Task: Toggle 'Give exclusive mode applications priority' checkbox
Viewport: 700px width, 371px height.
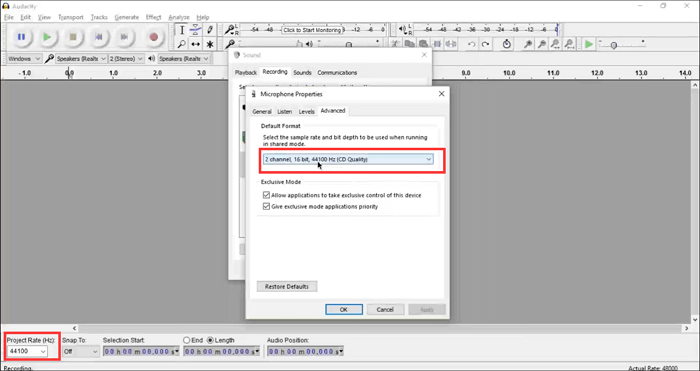Action: 267,206
